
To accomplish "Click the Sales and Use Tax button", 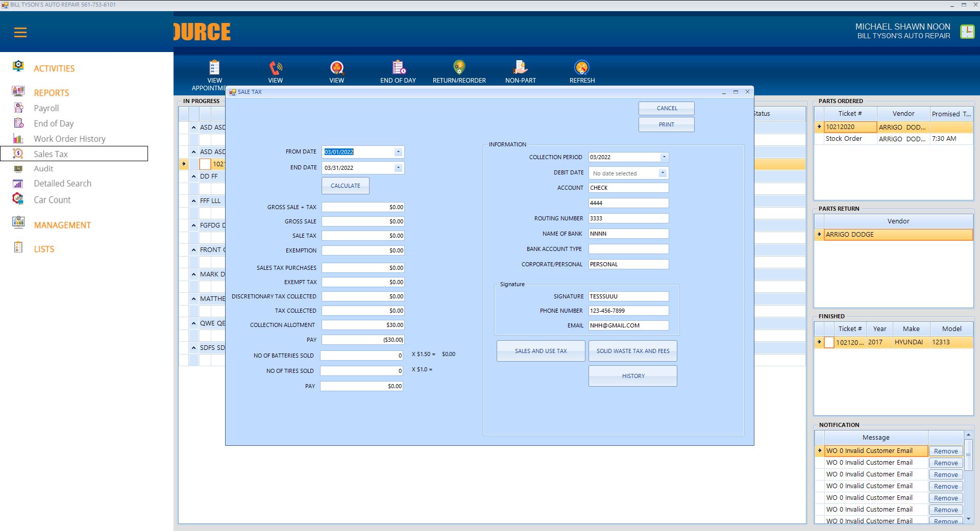I will [541, 351].
